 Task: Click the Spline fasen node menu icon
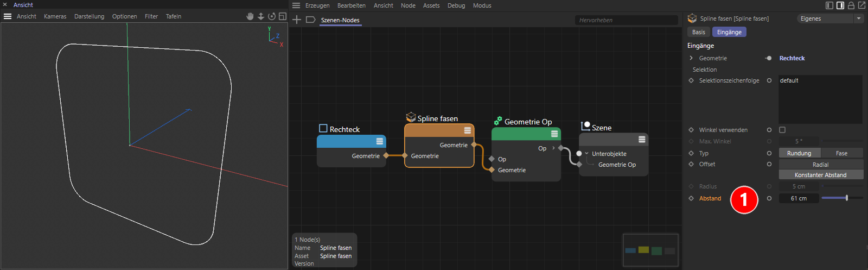tap(467, 130)
